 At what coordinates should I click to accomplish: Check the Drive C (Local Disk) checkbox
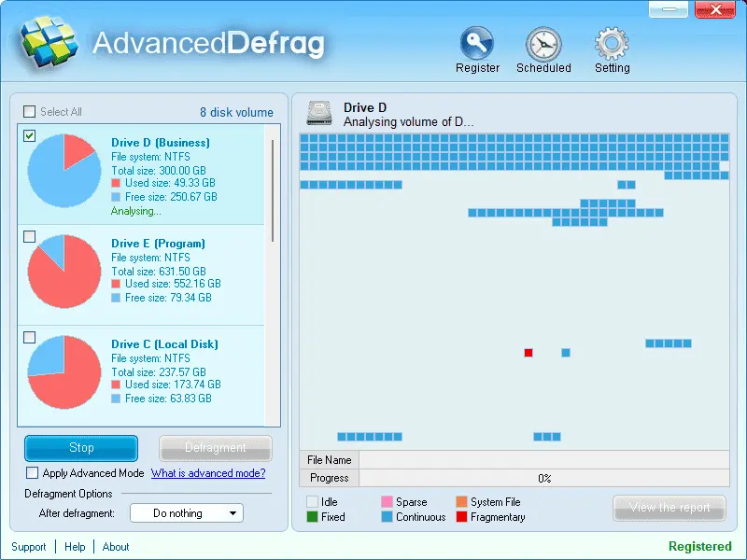pyautogui.click(x=30, y=337)
